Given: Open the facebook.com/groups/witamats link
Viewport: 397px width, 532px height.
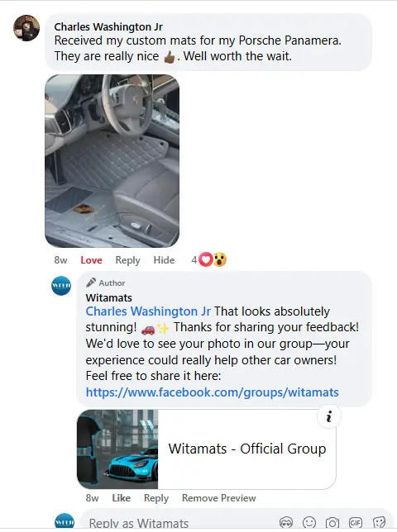Looking at the screenshot, I should 213,392.
